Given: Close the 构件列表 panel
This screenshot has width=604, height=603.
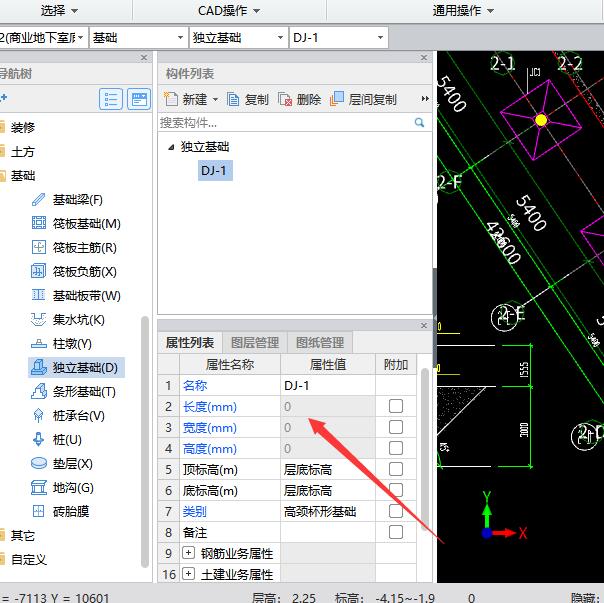Looking at the screenshot, I should pos(424,57).
